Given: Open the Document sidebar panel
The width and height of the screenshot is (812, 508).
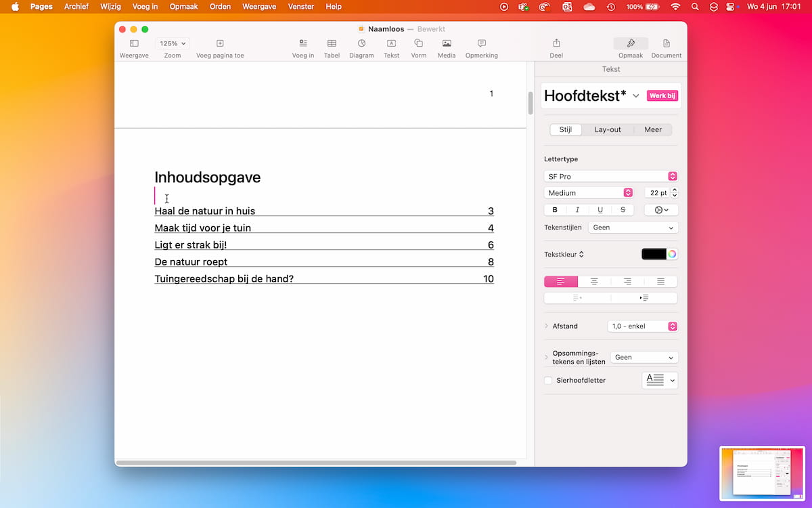Looking at the screenshot, I should click(x=666, y=44).
